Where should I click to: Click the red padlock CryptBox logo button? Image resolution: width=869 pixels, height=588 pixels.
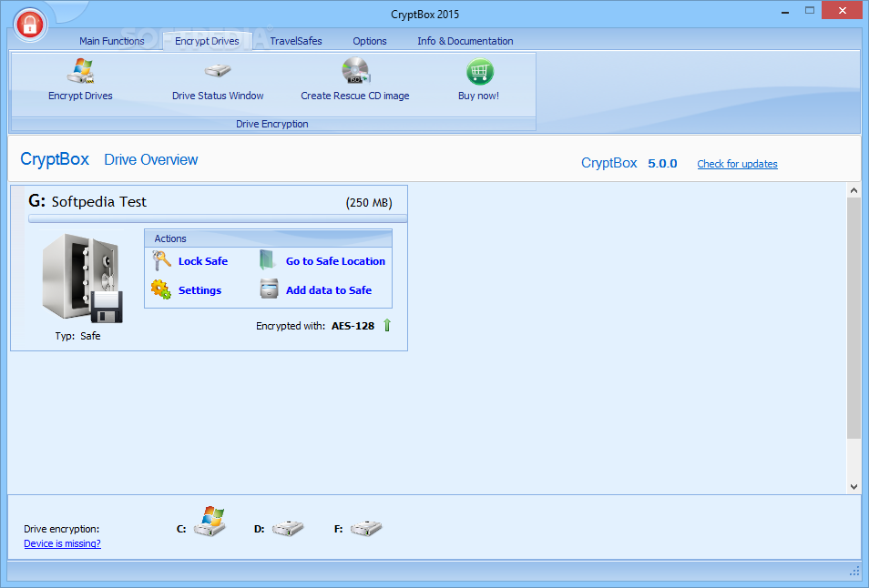[30, 24]
